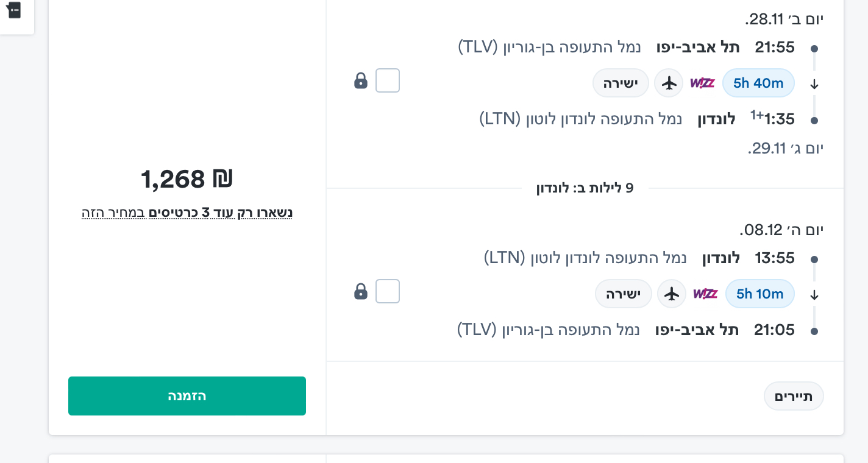
Task: Click the lock icon beside the return flight
Action: 361,291
